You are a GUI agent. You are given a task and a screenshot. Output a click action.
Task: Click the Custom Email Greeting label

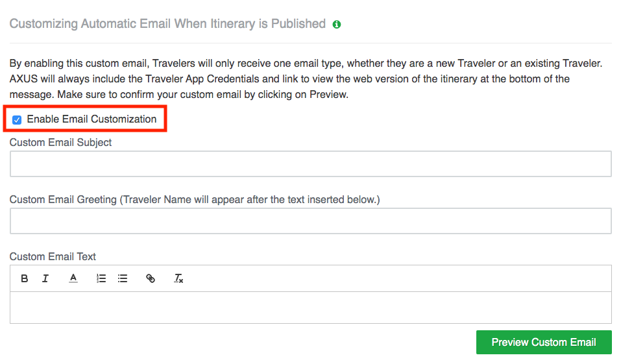(x=195, y=200)
